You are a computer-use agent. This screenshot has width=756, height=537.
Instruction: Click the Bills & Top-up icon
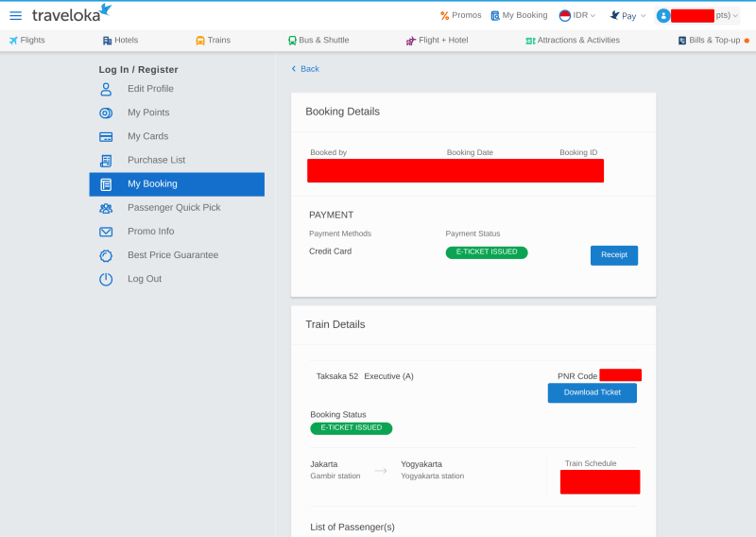tap(682, 41)
